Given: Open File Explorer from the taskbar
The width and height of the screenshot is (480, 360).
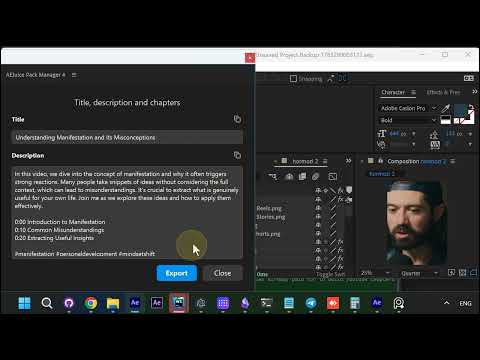Looking at the screenshot, I should tap(113, 303).
